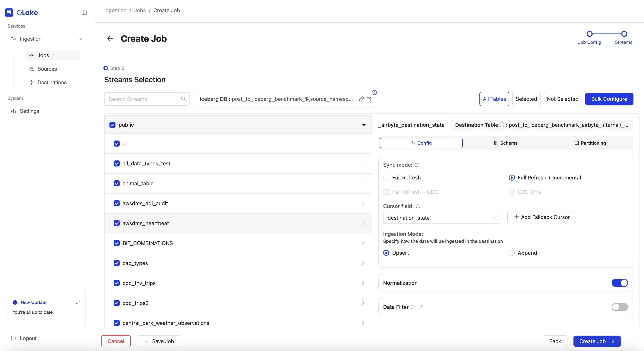Click the Job Config step circle
644x351 pixels.
coord(589,34)
